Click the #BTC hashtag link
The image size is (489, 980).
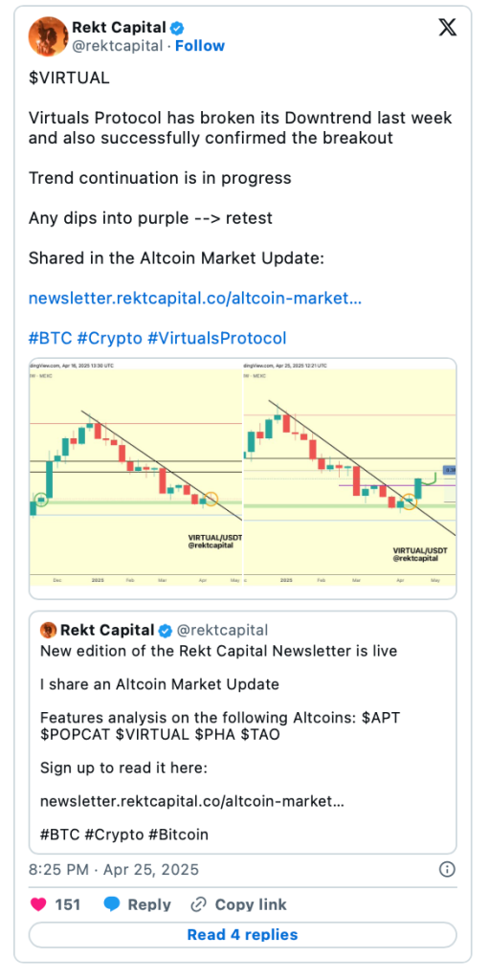pyautogui.click(x=50, y=338)
